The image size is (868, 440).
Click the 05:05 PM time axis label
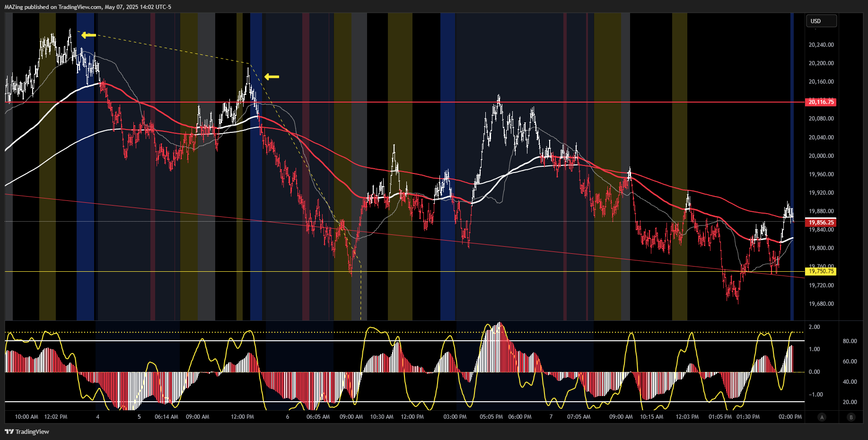coord(491,417)
